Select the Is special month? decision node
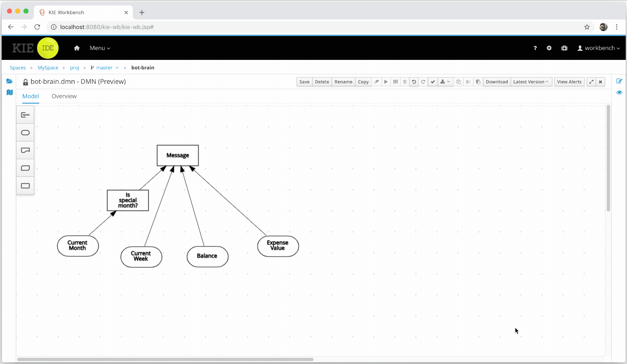 (128, 200)
